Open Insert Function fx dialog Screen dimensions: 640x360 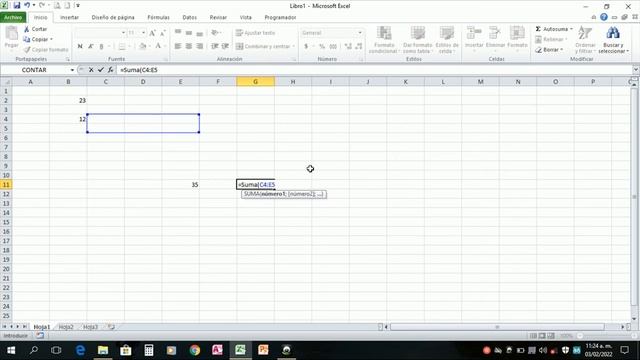pyautogui.click(x=111, y=70)
